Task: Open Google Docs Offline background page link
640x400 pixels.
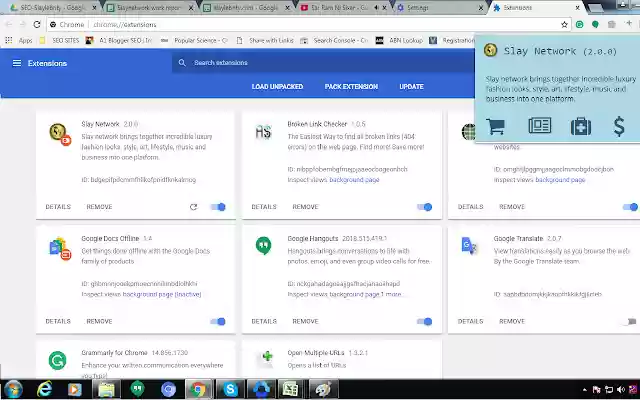Action: tap(162, 294)
